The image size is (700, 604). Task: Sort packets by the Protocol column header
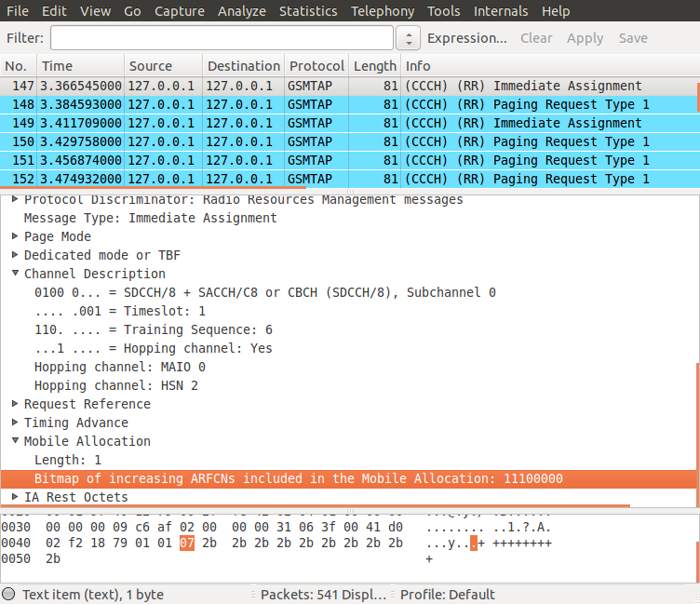316,66
